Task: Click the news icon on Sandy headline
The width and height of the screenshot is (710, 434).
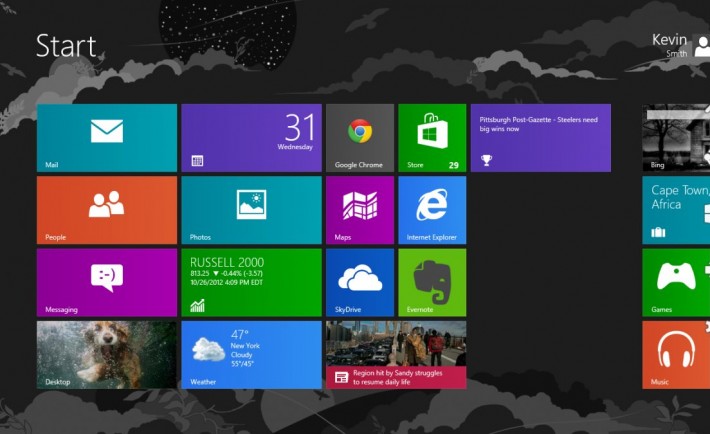Action: click(341, 377)
